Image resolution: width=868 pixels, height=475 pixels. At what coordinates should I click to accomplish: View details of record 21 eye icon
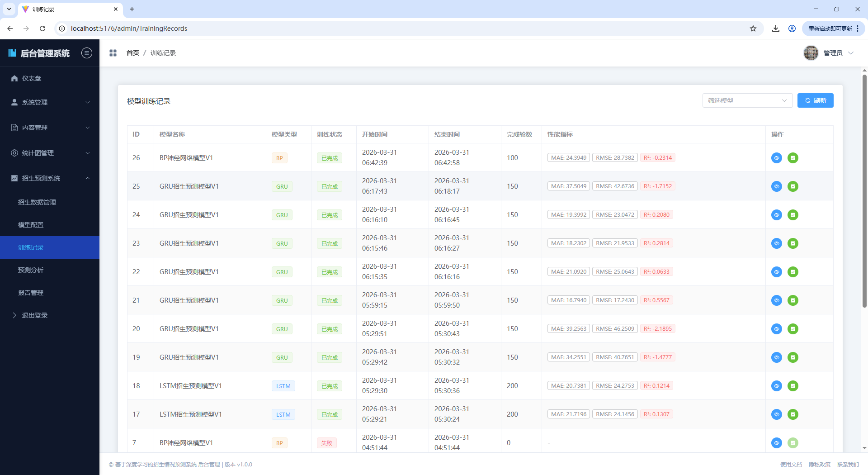tap(776, 300)
